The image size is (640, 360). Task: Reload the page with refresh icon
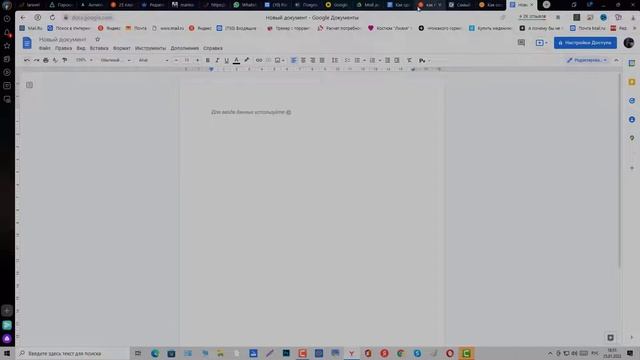pyautogui.click(x=52, y=18)
